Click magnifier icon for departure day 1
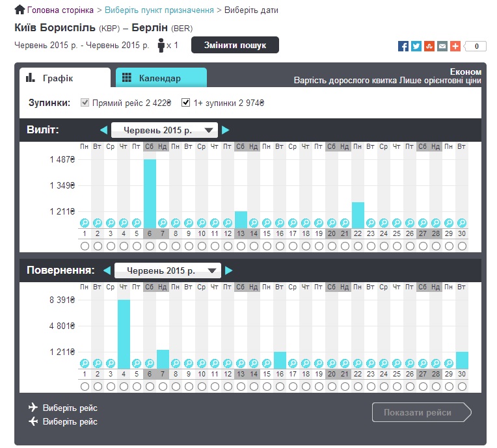This screenshot has width=497, height=448. coord(85,222)
